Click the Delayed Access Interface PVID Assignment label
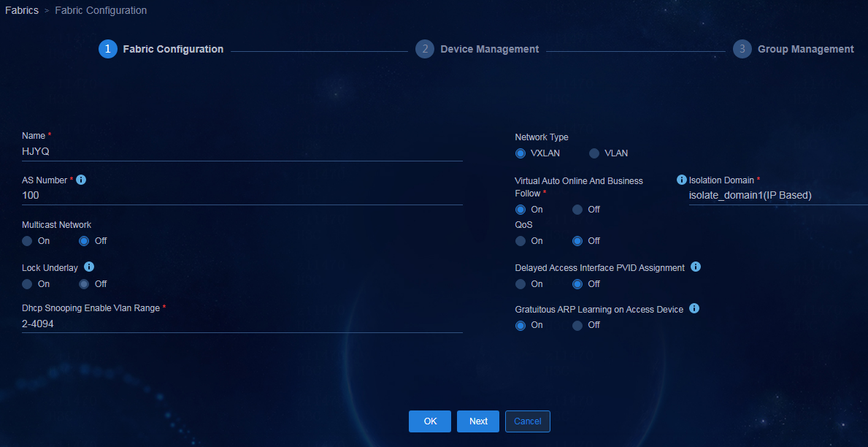Viewport: 868px width, 447px height. click(599, 268)
